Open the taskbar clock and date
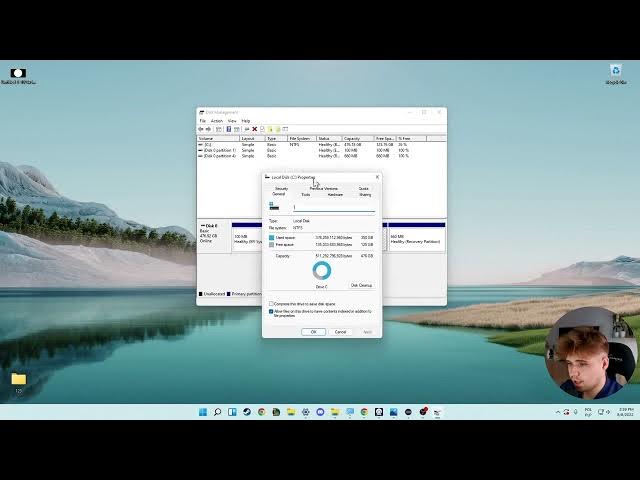This screenshot has width=640, height=480. 626,412
